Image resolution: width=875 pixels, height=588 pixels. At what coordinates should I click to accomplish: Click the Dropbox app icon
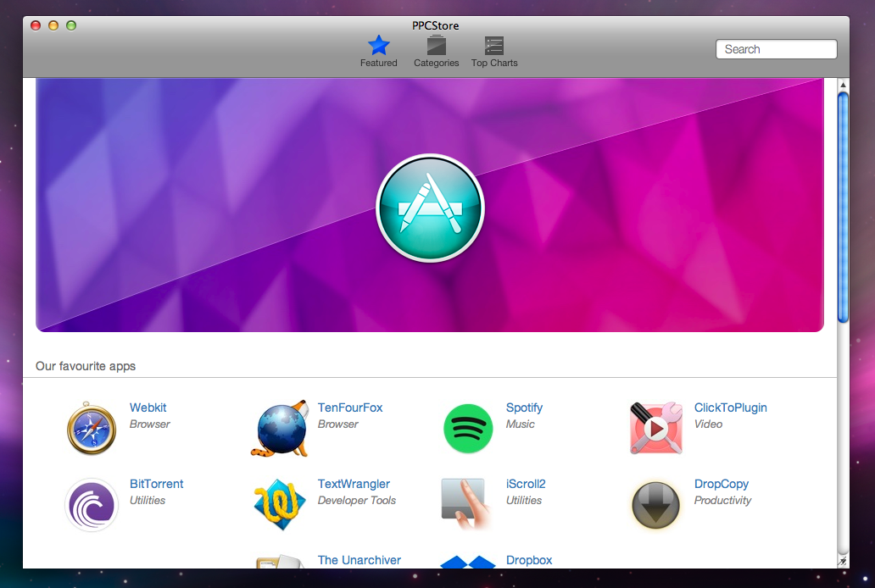coord(468,562)
